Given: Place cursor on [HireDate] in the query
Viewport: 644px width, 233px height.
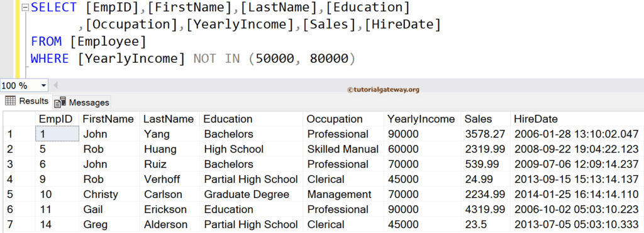Looking at the screenshot, I should pyautogui.click(x=402, y=24).
